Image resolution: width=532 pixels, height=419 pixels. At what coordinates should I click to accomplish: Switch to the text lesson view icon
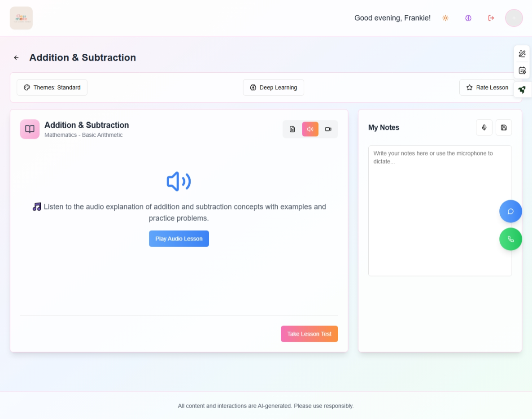pos(292,129)
